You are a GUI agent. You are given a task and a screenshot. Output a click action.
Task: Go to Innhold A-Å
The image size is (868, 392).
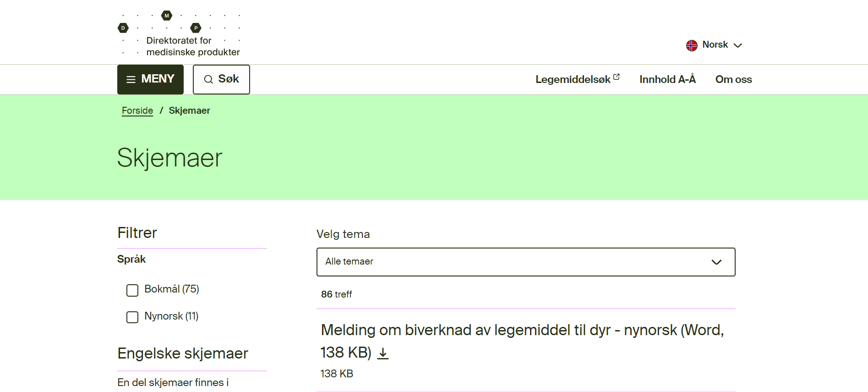coord(667,79)
